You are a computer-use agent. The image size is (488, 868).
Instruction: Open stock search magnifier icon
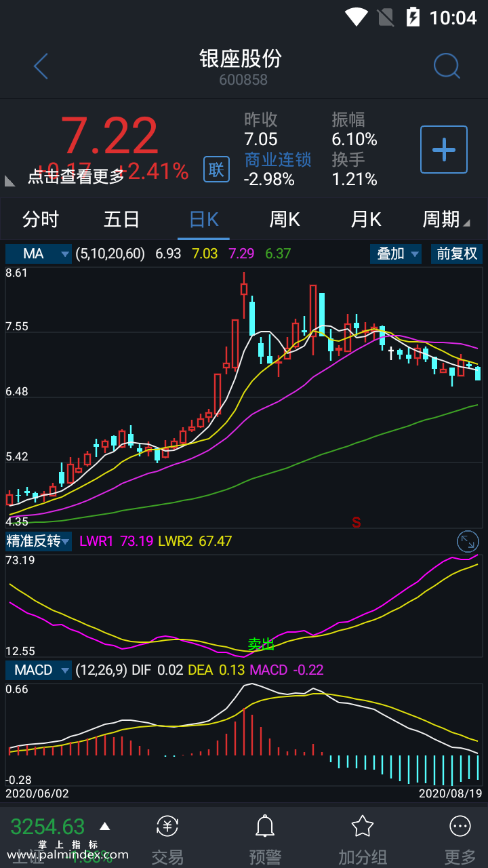[x=447, y=66]
